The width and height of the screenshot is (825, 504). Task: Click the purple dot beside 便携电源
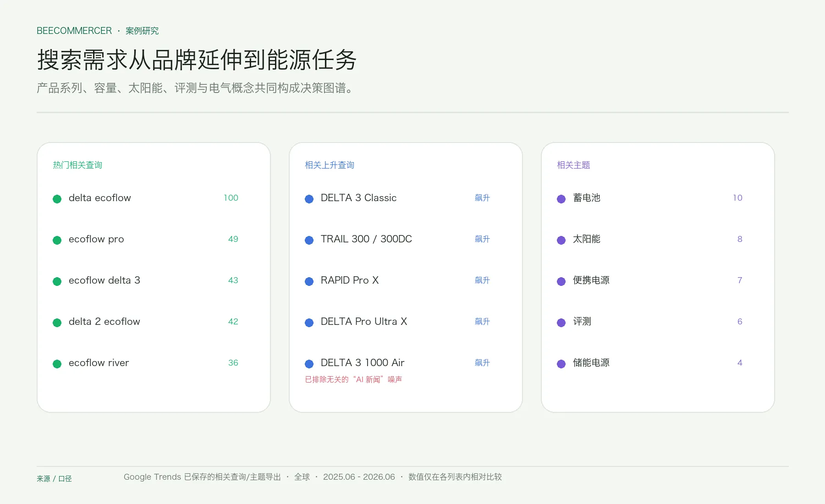[561, 281]
